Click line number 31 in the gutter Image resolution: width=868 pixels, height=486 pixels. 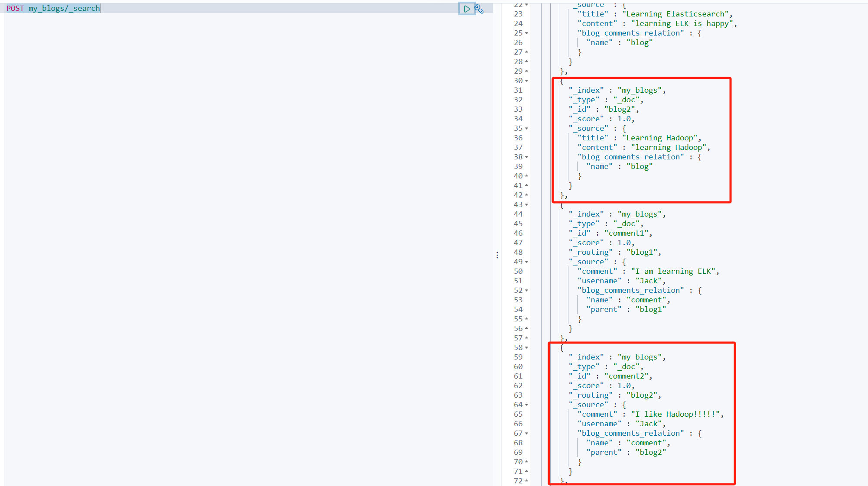(518, 90)
